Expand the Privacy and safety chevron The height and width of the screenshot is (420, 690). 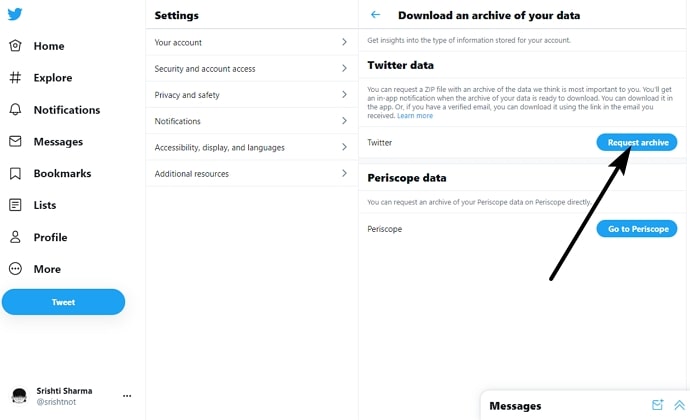(344, 94)
